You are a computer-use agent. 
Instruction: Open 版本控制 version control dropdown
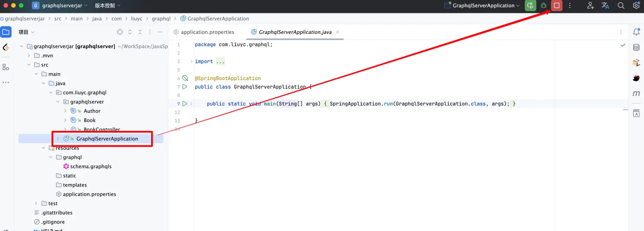tap(107, 6)
